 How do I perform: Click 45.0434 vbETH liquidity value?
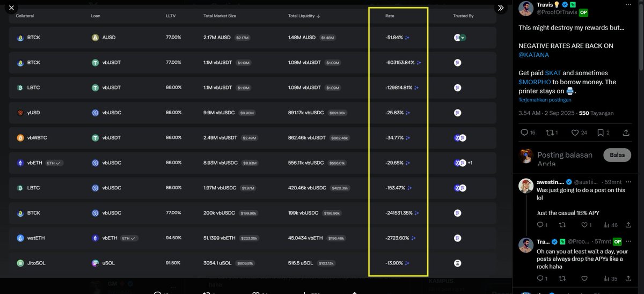click(x=305, y=238)
